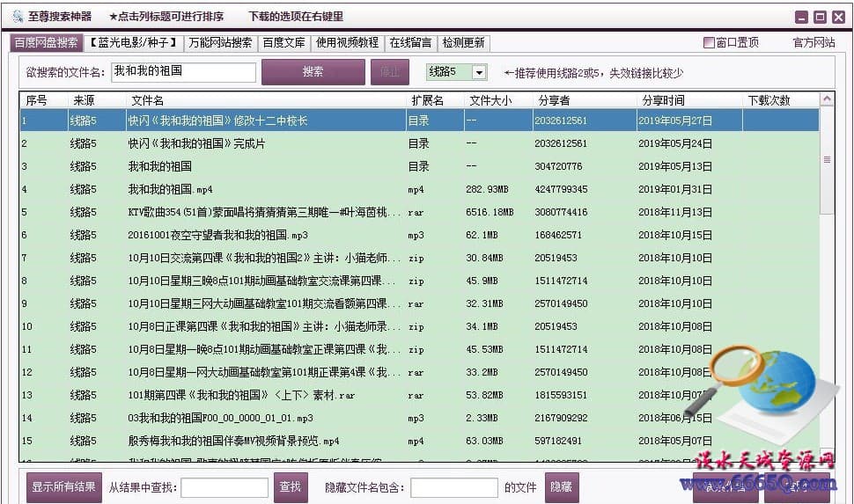Click share date 2018年05月07日
The height and width of the screenshot is (504, 854).
tap(675, 441)
